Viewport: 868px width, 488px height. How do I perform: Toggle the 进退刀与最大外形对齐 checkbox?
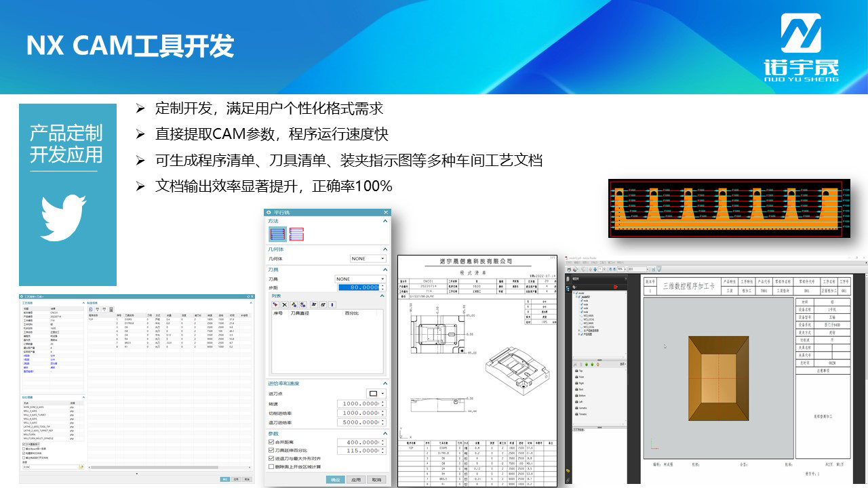(x=271, y=459)
